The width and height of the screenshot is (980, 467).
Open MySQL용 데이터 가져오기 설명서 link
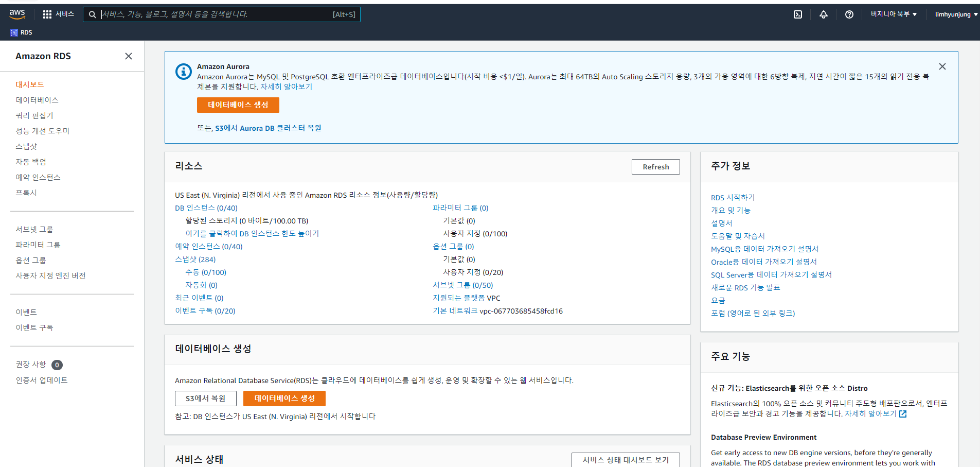point(765,249)
